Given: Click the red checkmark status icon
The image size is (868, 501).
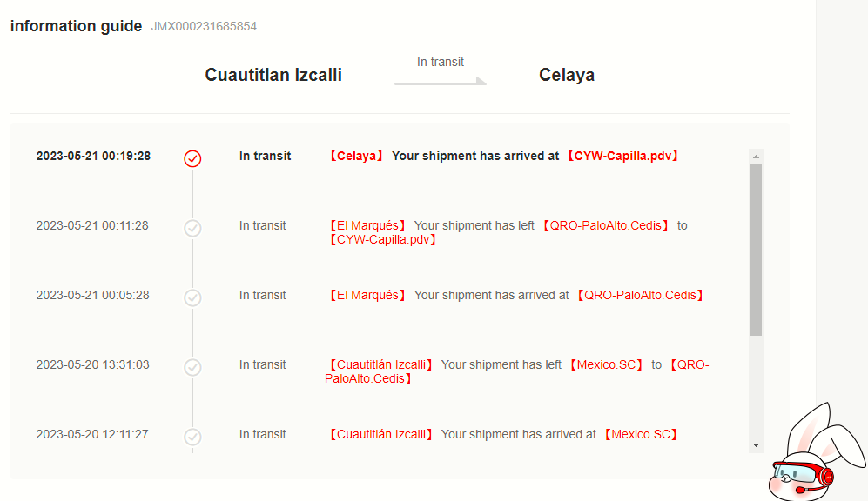Looking at the screenshot, I should click(193, 158).
